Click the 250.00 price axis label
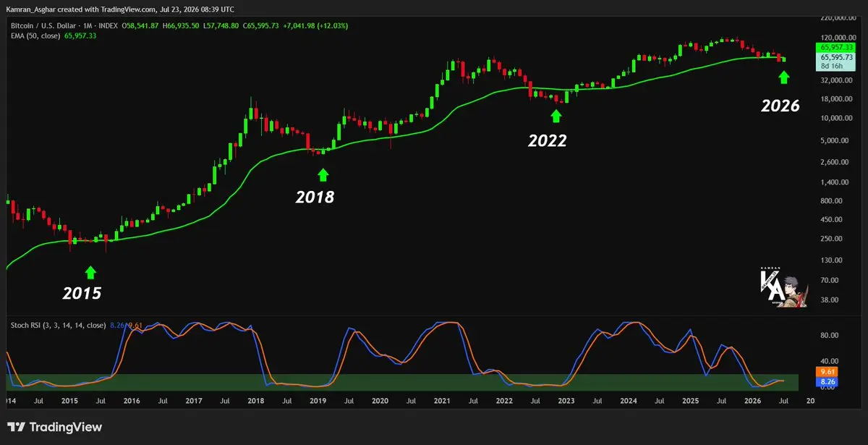The height and width of the screenshot is (445, 868). coord(832,239)
